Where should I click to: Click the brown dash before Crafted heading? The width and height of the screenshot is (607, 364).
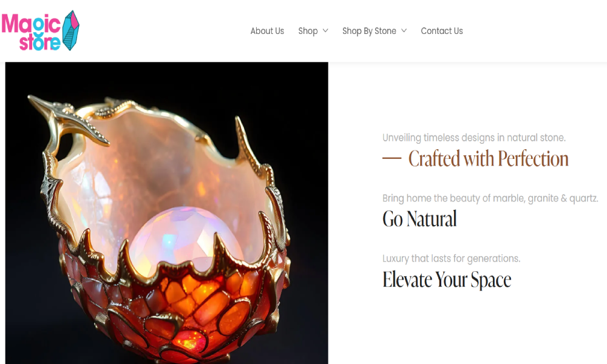[392, 158]
